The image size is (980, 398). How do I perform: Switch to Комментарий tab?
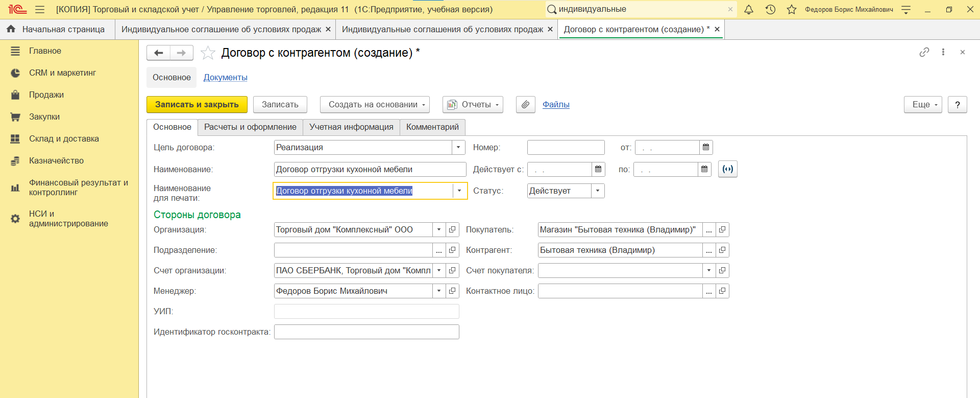click(432, 127)
